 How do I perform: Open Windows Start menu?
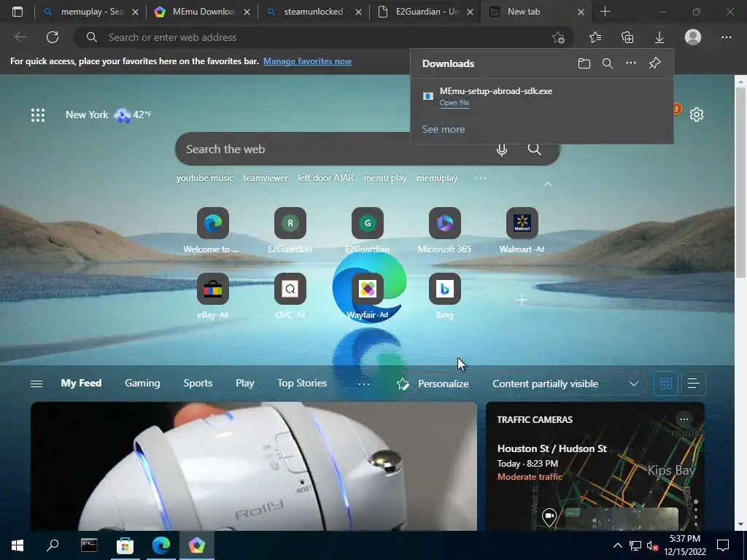18,545
